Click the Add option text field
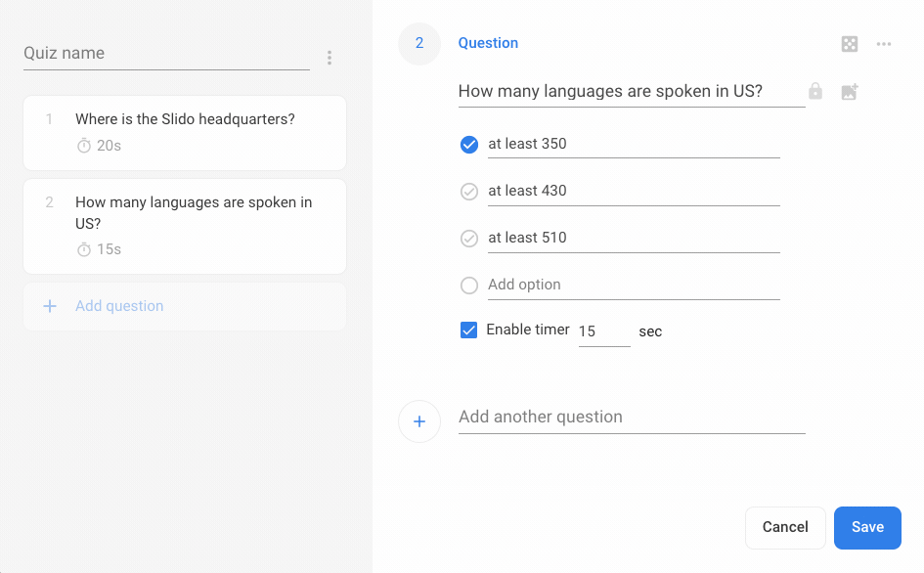924x573 pixels. point(634,286)
